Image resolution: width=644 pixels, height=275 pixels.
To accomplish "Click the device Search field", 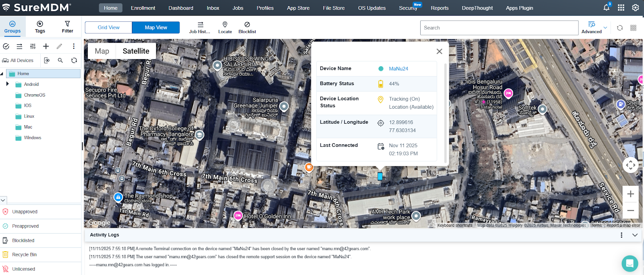I will pyautogui.click(x=499, y=28).
